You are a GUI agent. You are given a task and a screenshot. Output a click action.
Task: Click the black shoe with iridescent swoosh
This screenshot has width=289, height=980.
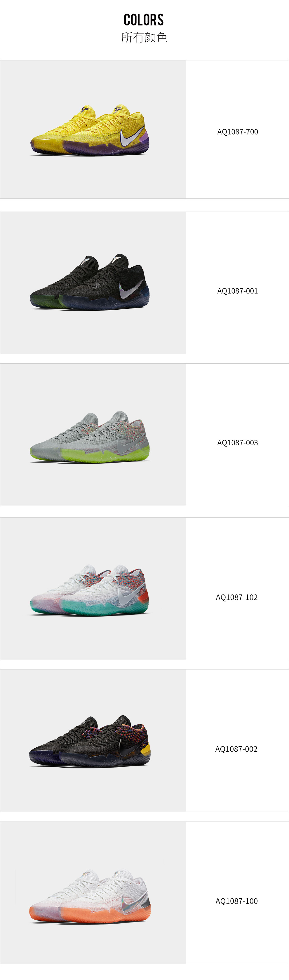pyautogui.click(x=90, y=282)
